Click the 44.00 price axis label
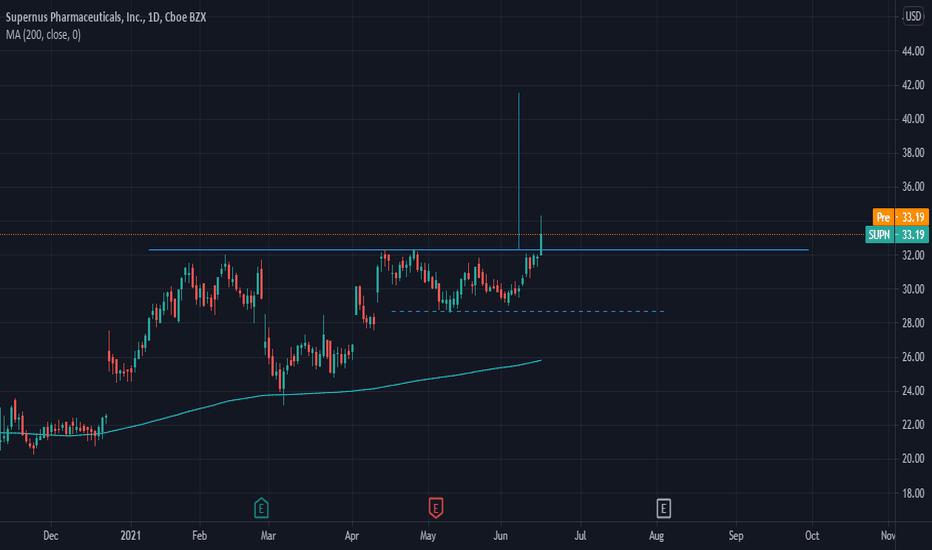This screenshot has width=932, height=550. [913, 52]
